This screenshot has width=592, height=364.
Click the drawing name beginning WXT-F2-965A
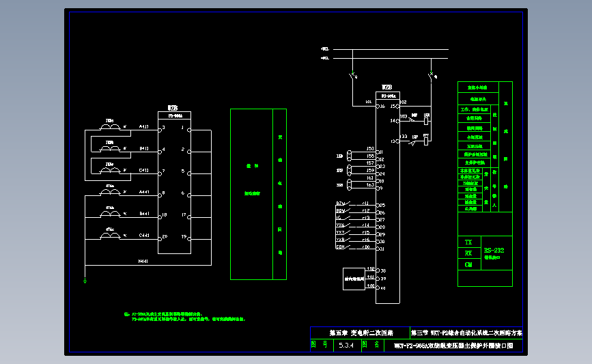tap(453, 346)
